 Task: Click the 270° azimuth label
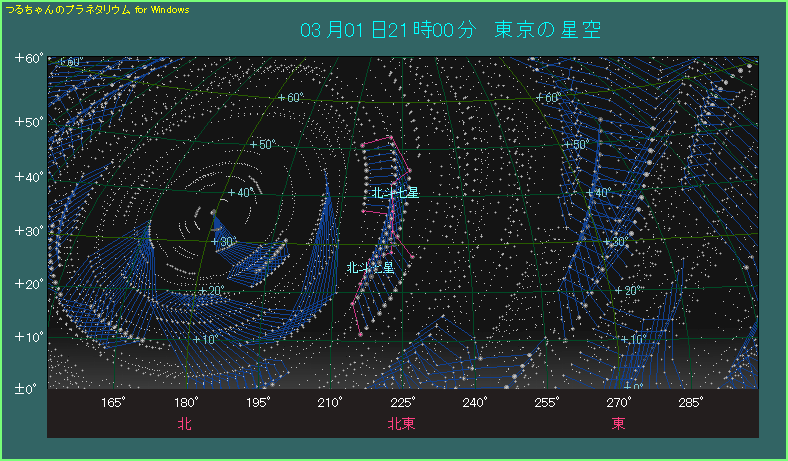[x=619, y=402]
